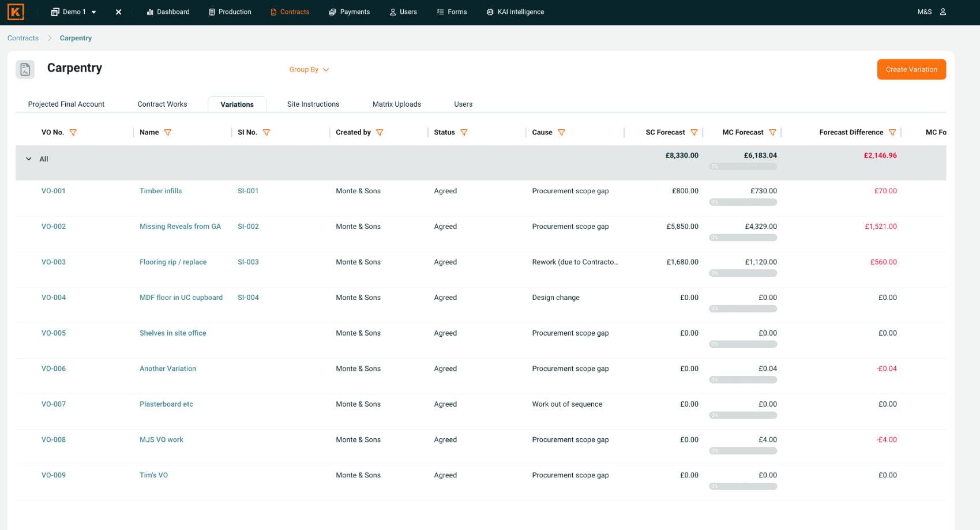Open the Forecast Difference filter icon

tap(892, 133)
